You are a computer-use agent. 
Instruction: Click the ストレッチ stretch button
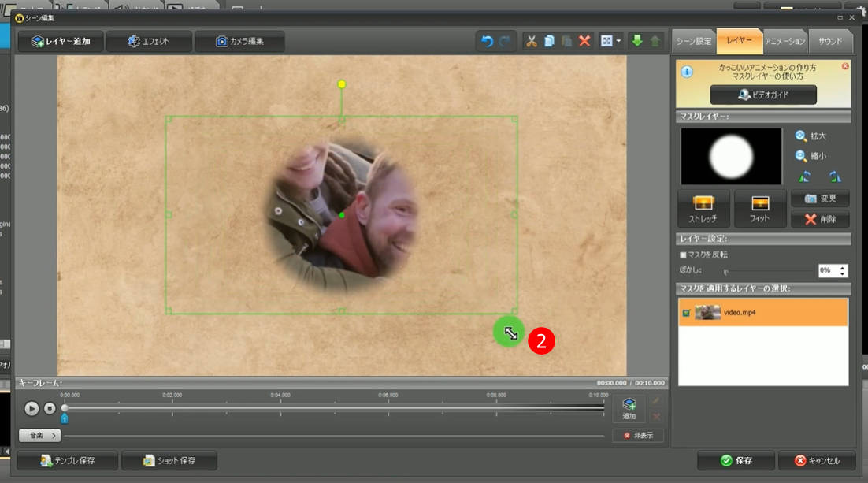[x=703, y=209]
